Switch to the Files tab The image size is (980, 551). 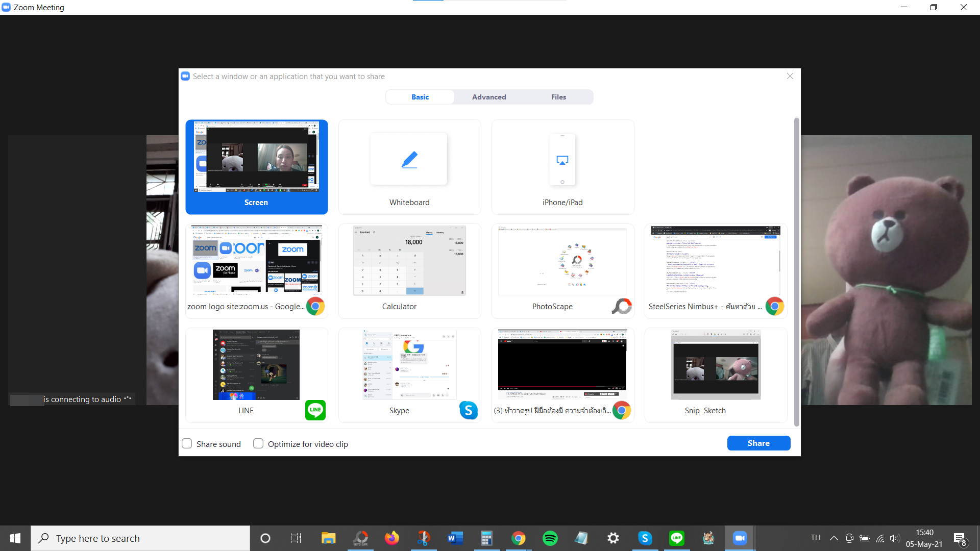pyautogui.click(x=558, y=97)
